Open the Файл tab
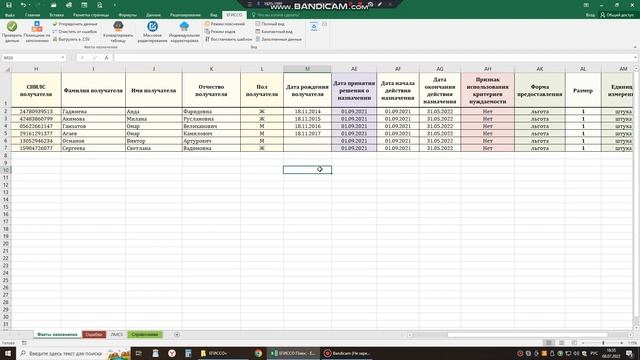This screenshot has height=360, width=640. pos(9,15)
